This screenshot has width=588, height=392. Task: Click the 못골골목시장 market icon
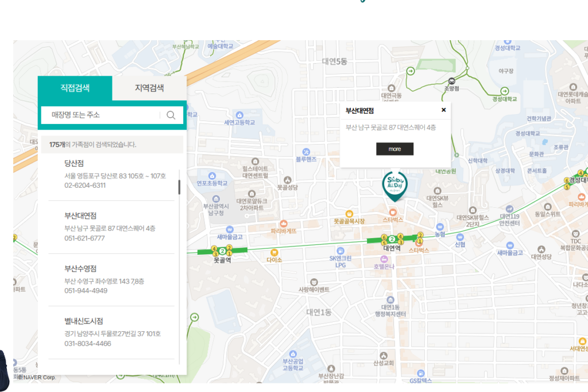tap(349, 213)
